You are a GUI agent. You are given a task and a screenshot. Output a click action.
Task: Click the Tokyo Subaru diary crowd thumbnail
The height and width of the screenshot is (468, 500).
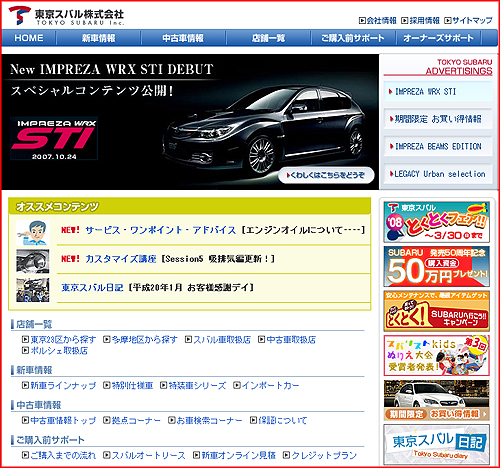[x=33, y=290]
